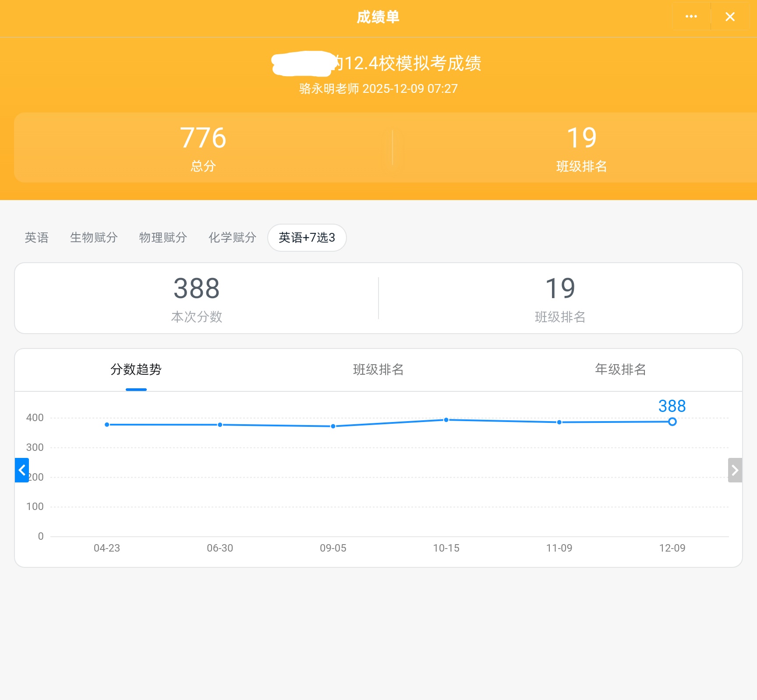Choose the 化学赋分 subject tab
This screenshot has width=757, height=700.
pos(232,238)
